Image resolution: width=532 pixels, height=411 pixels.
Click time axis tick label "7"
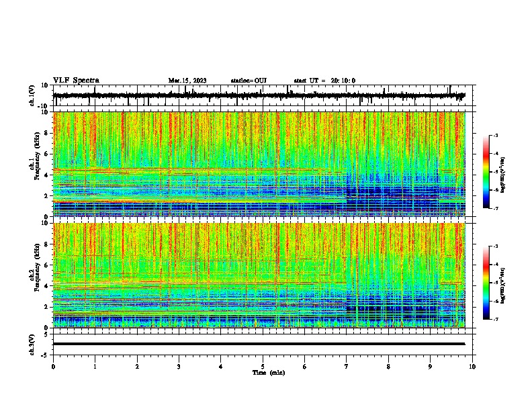point(347,367)
